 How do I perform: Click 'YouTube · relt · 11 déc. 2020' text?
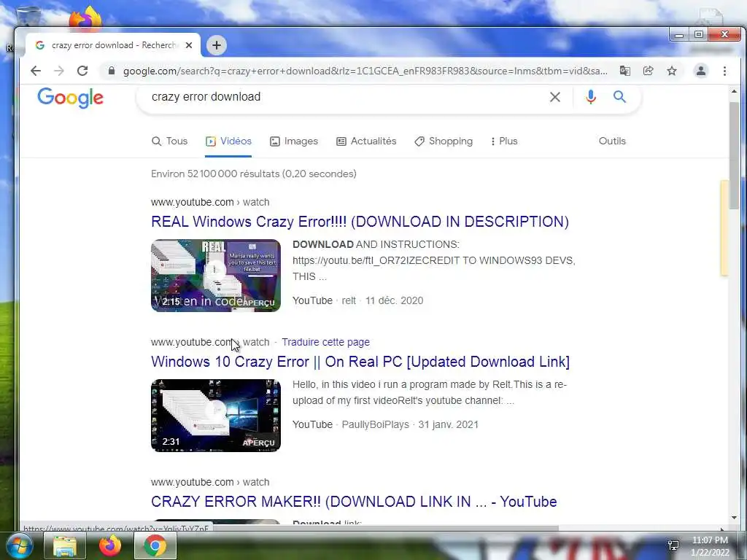tap(357, 301)
